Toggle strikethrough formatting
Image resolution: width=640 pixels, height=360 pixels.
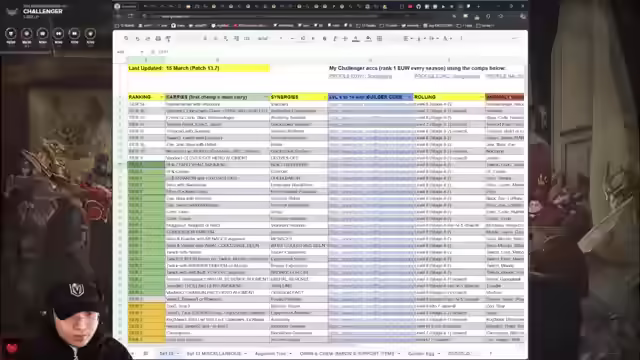tap(345, 38)
